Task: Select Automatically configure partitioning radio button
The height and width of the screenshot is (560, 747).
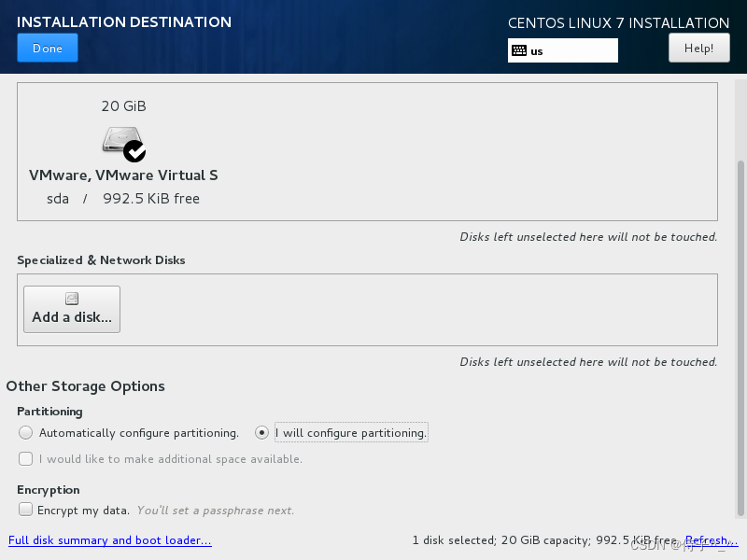Action: pos(26,433)
